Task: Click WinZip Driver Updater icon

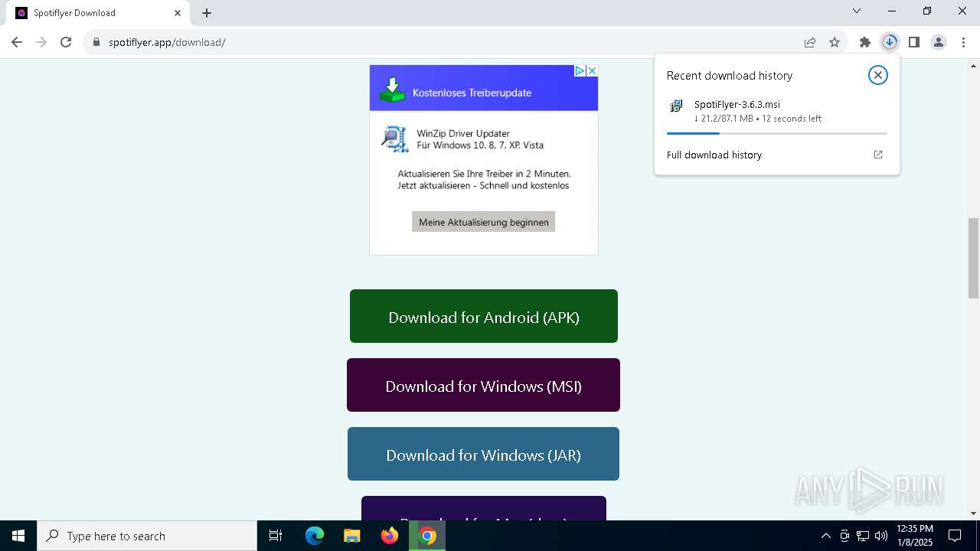Action: point(395,139)
